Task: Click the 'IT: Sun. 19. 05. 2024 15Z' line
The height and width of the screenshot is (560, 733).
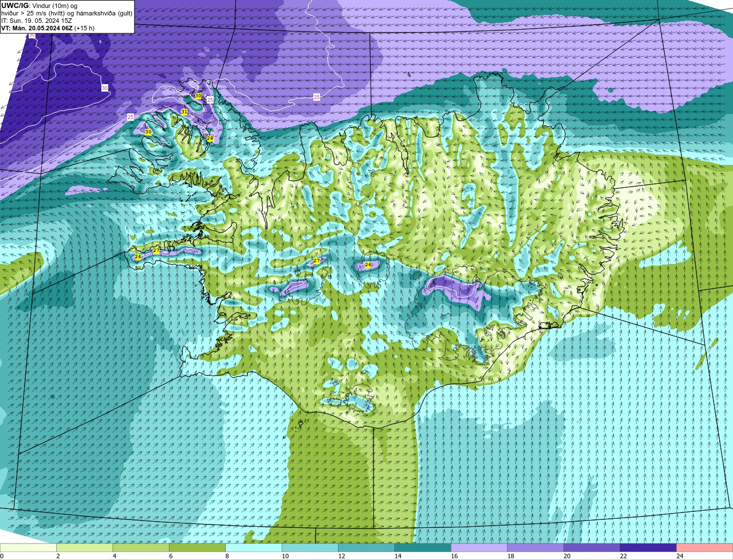Action: point(37,21)
